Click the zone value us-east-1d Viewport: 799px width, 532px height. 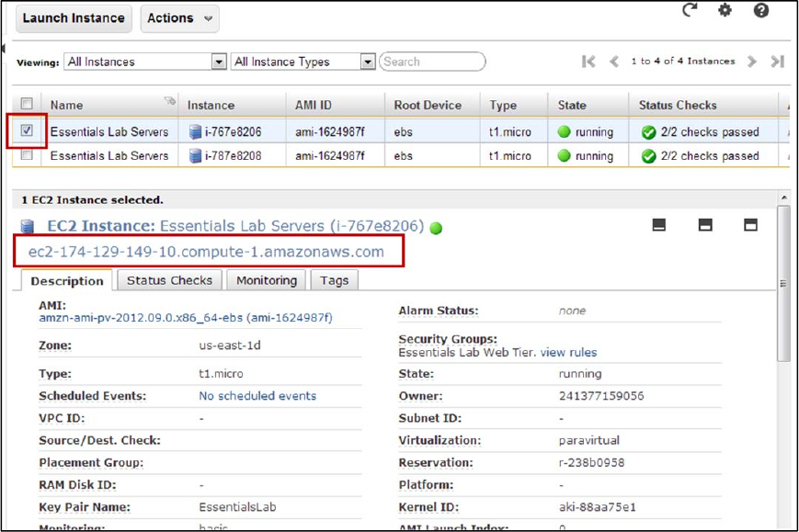pyautogui.click(x=230, y=345)
